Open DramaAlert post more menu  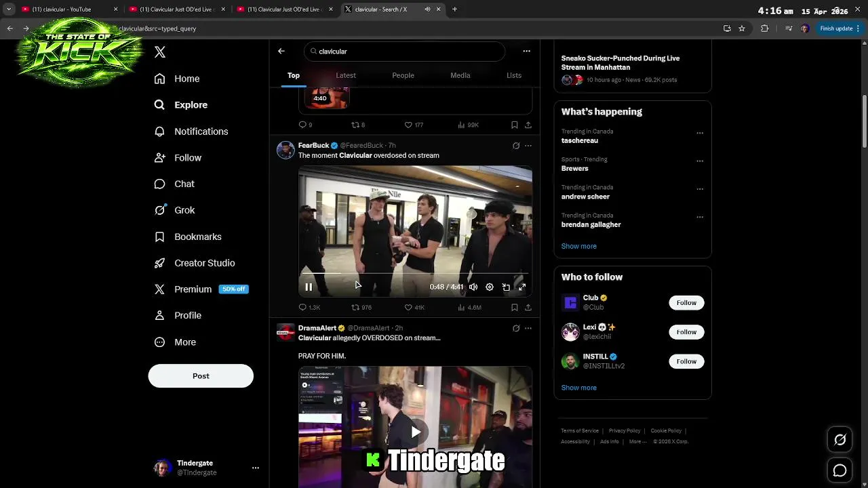(x=528, y=328)
